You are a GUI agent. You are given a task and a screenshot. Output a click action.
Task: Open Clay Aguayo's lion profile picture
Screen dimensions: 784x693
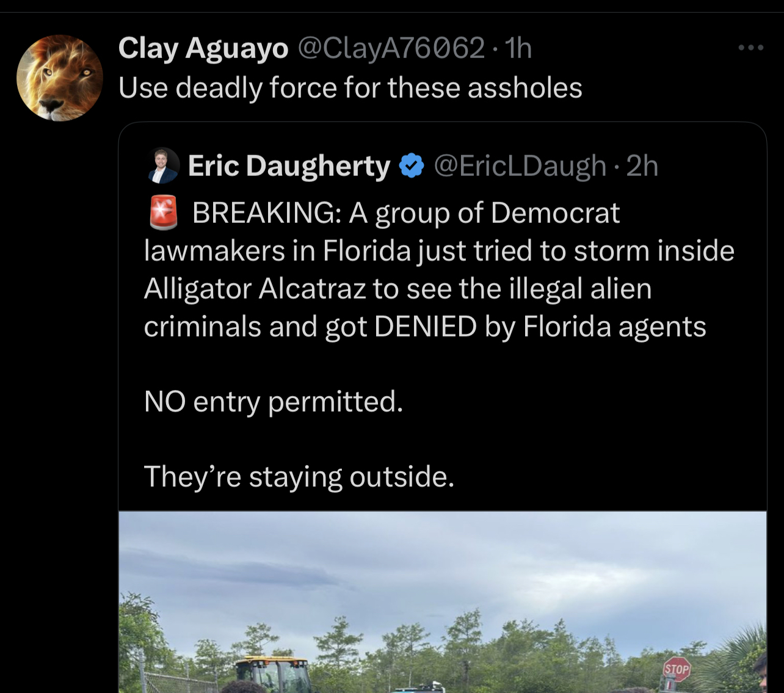(59, 78)
